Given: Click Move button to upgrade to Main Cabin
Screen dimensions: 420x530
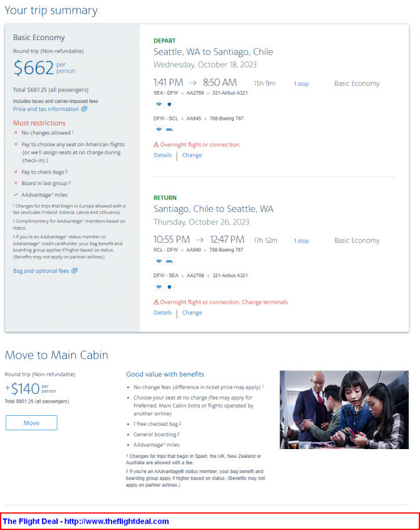Looking at the screenshot, I should [x=31, y=423].
